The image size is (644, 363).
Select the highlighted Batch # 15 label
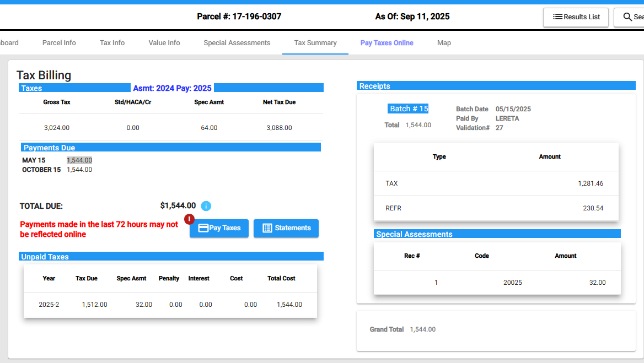coord(409,109)
